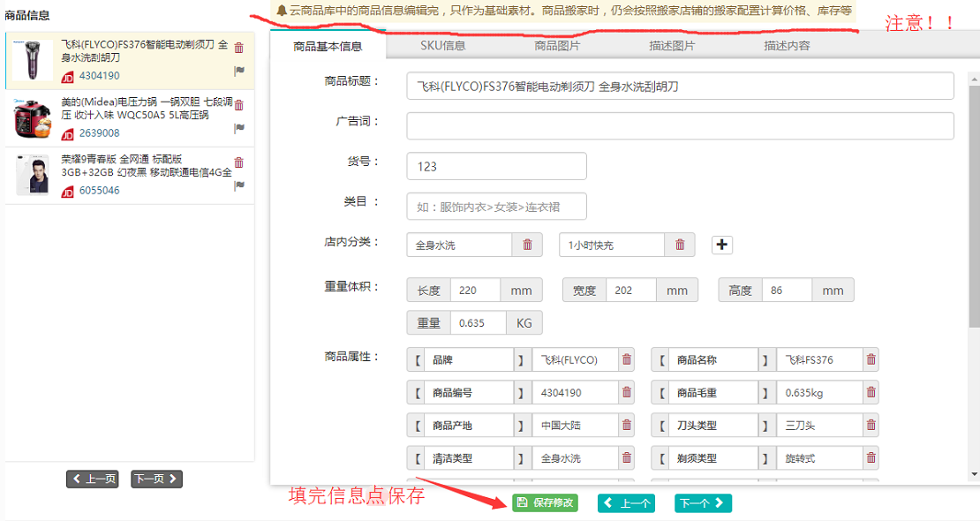Viewport: 980px width, 521px height.
Task: Delete the 清洁类型 attribute row
Action: (x=626, y=457)
